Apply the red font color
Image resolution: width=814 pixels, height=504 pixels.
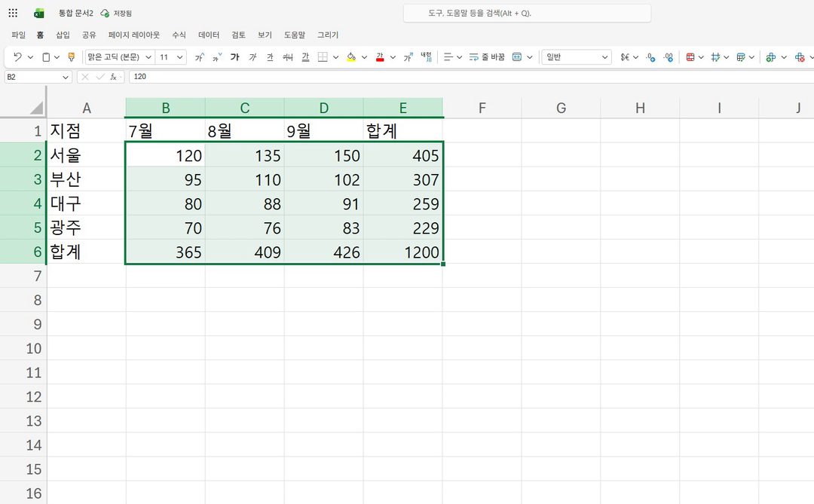coord(380,57)
